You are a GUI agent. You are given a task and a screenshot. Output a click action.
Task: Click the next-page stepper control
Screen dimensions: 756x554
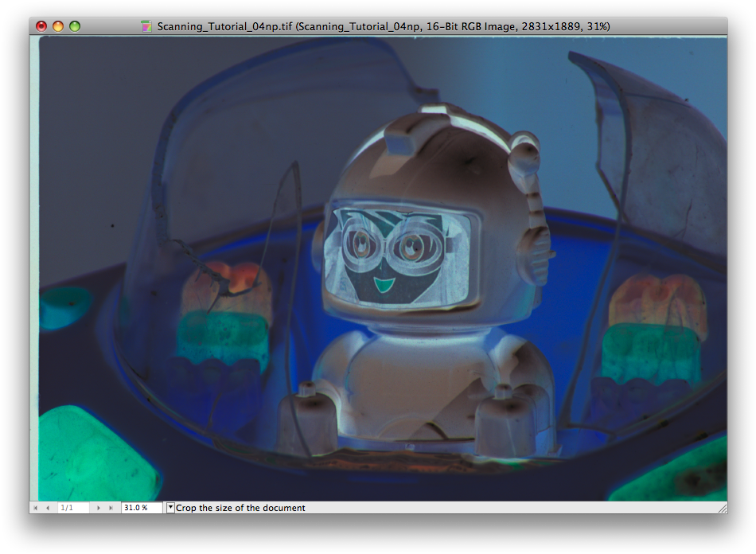[98, 507]
